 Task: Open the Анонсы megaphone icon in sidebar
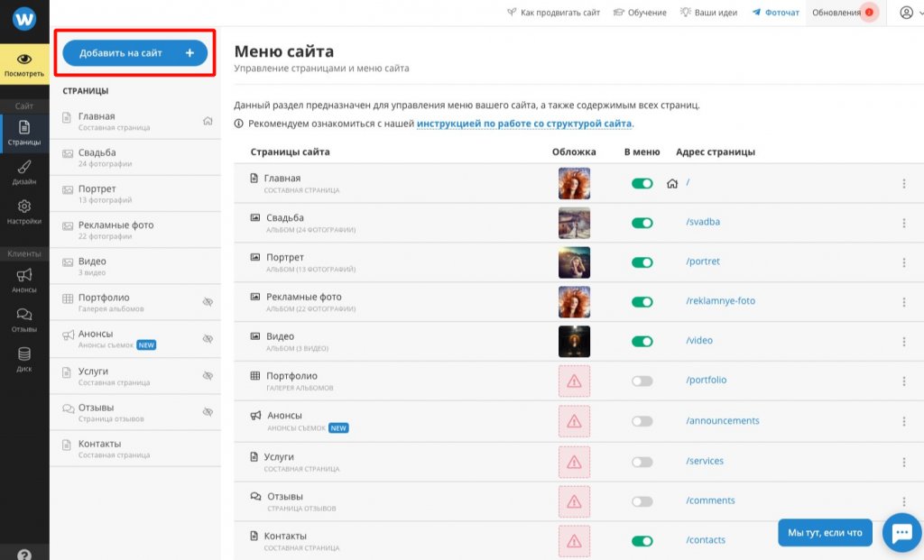[x=24, y=275]
